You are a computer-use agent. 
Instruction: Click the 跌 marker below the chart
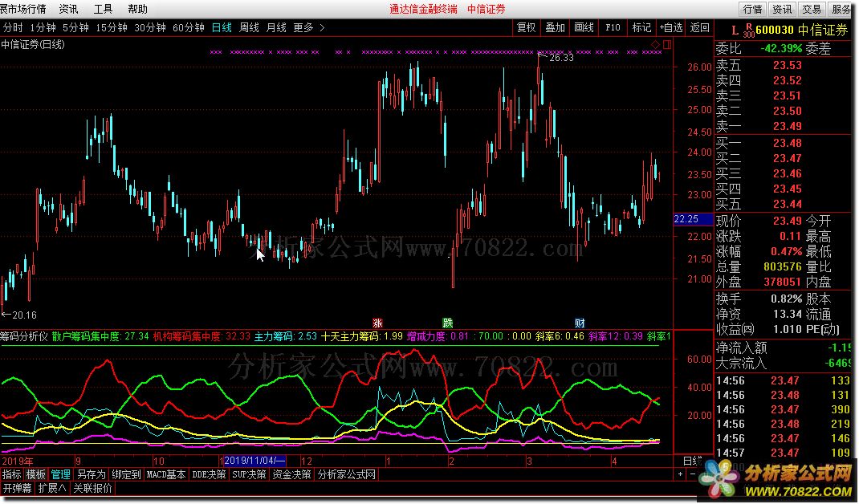click(448, 323)
